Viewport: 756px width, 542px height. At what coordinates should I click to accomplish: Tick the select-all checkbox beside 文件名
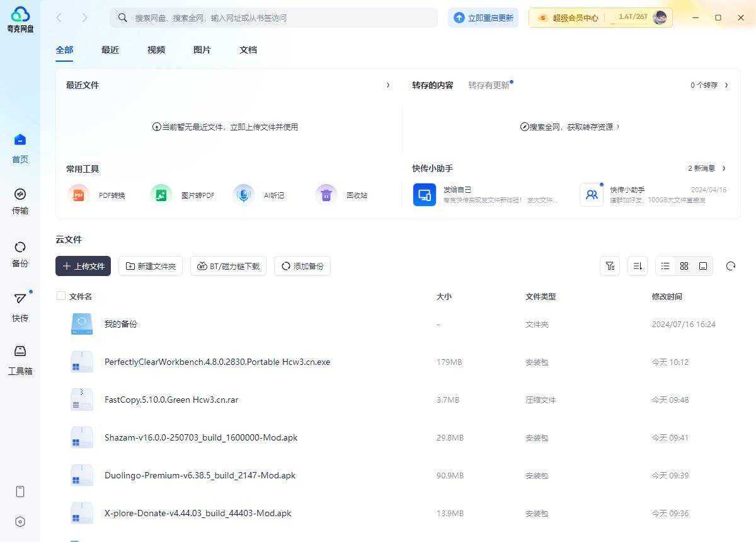click(61, 296)
